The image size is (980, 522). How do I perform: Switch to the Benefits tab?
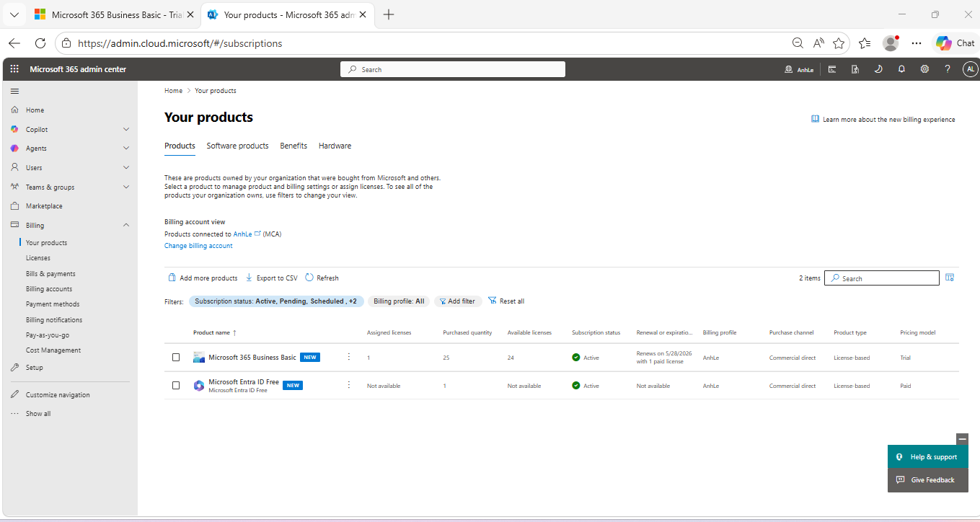(293, 146)
